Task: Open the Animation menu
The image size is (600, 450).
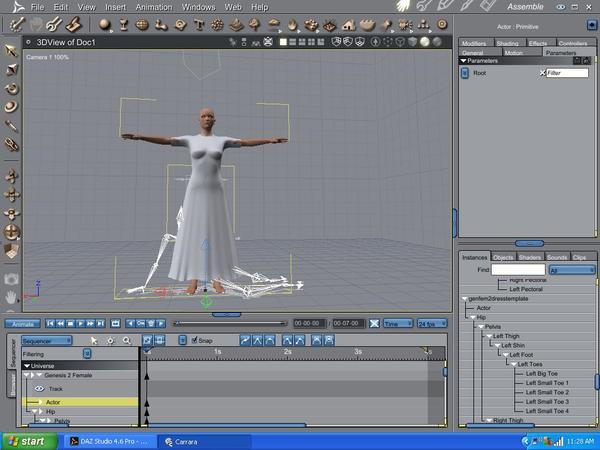Action: pos(153,7)
